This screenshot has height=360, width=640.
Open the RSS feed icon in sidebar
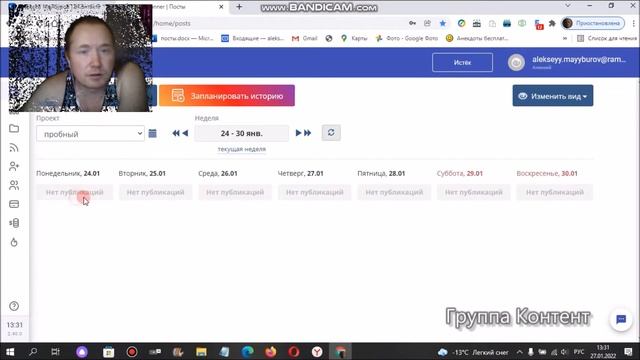coord(14,147)
